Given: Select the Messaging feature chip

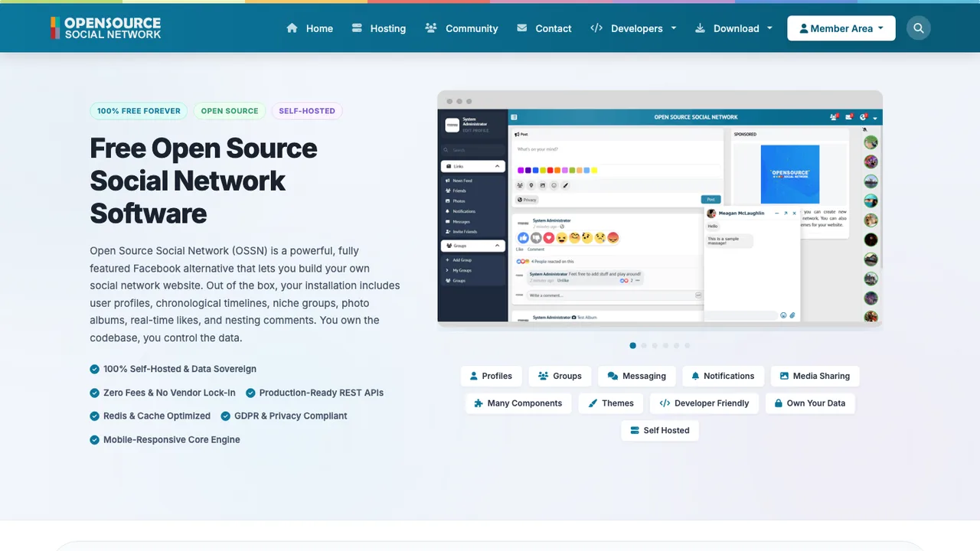Looking at the screenshot, I should tap(637, 376).
